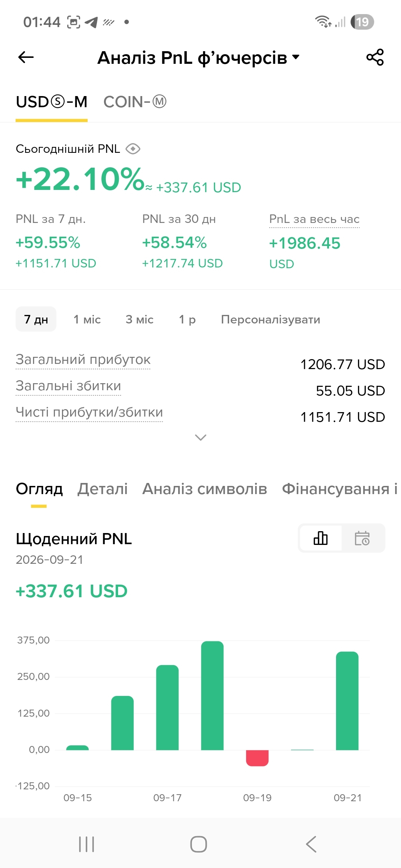Switch to calendar view icon
The height and width of the screenshot is (868, 401).
[362, 538]
